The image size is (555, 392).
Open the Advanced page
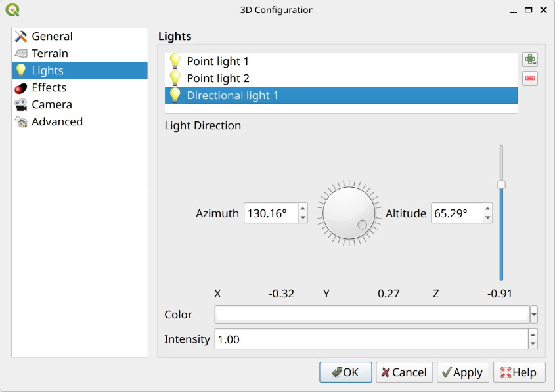pos(79,121)
